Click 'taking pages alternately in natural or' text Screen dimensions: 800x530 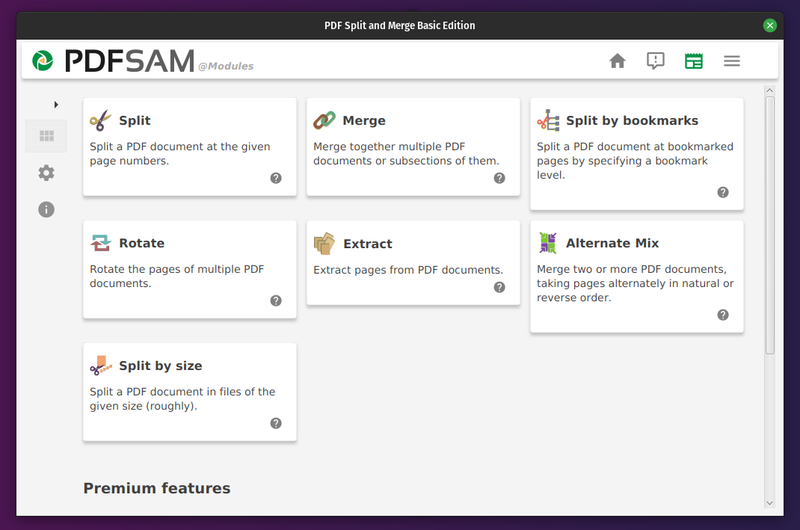635,283
